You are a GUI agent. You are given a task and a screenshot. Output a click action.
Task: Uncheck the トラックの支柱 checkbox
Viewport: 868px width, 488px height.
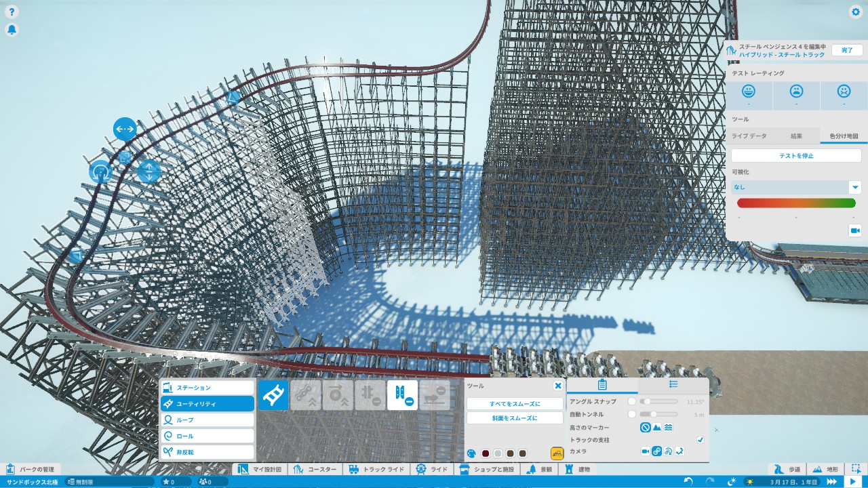(x=701, y=440)
